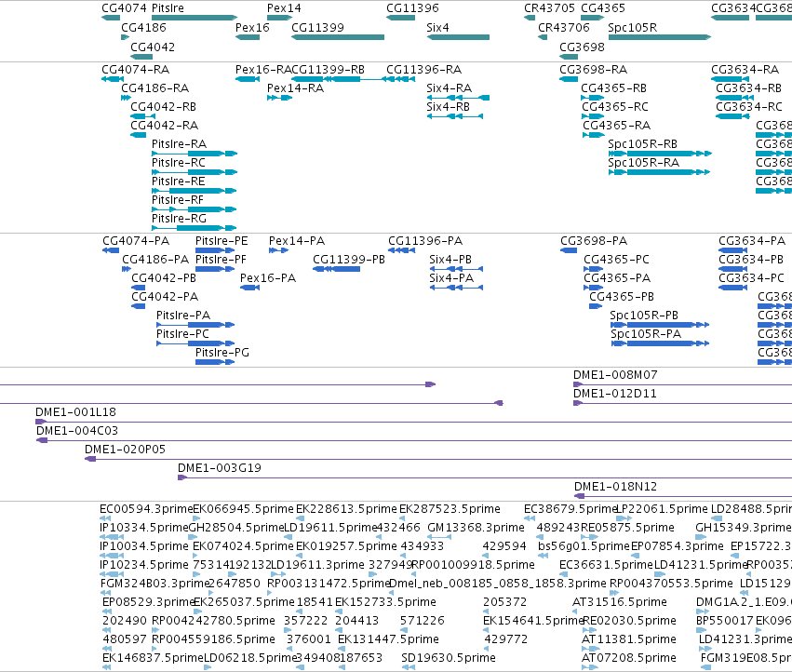Click the AT31516.5prime EST label
The width and height of the screenshot is (792, 672).
(620, 602)
